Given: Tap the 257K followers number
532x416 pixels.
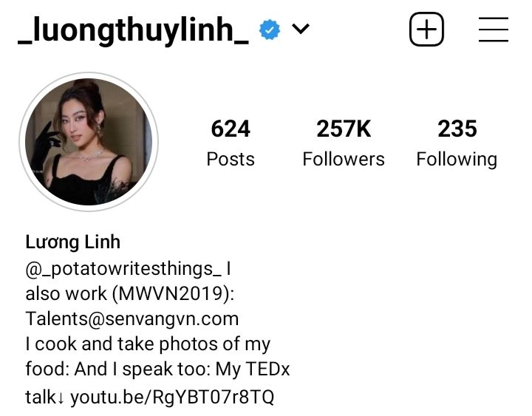Looking at the screenshot, I should coord(344,129).
